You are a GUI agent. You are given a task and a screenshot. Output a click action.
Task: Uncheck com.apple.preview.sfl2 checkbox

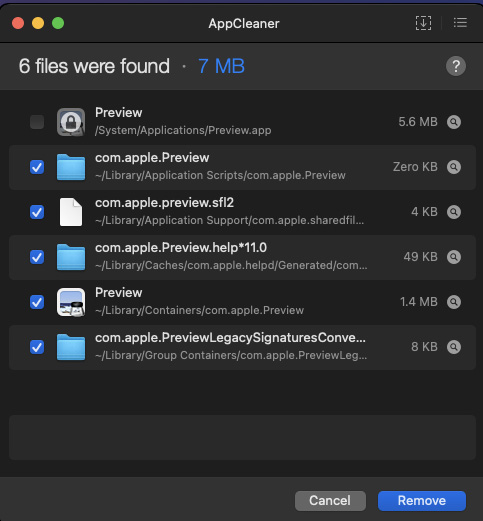[x=37, y=212]
